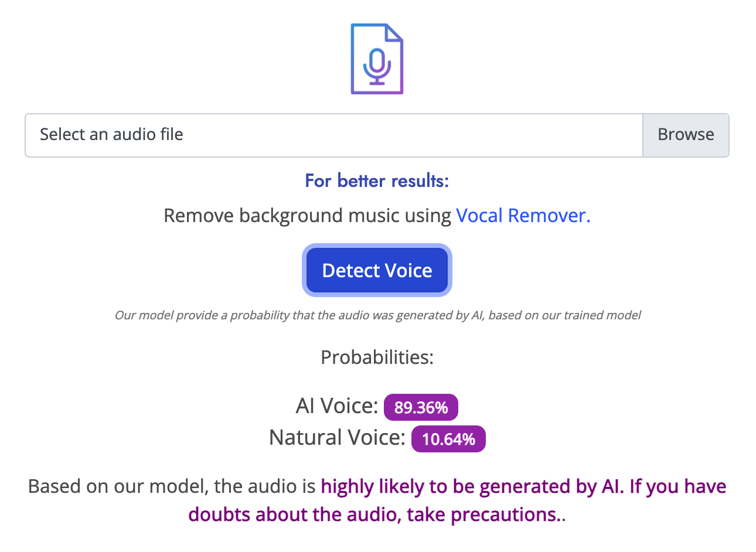Click the italic model probability disclaimer text

point(377,315)
